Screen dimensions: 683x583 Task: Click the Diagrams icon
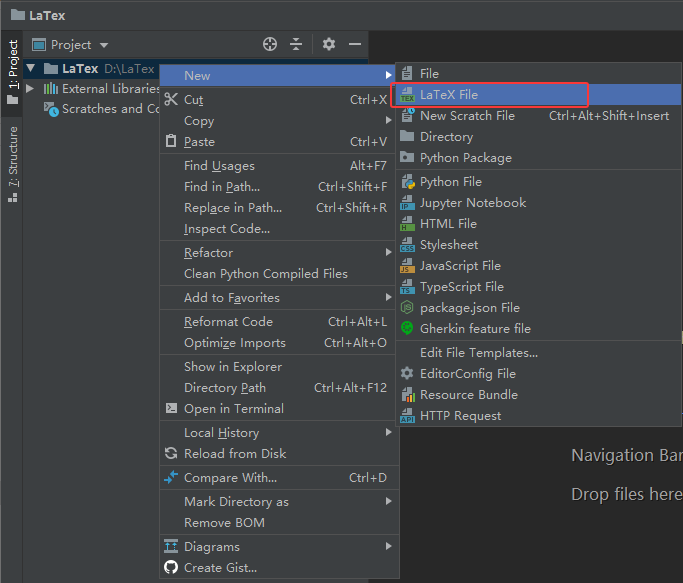click(x=171, y=546)
